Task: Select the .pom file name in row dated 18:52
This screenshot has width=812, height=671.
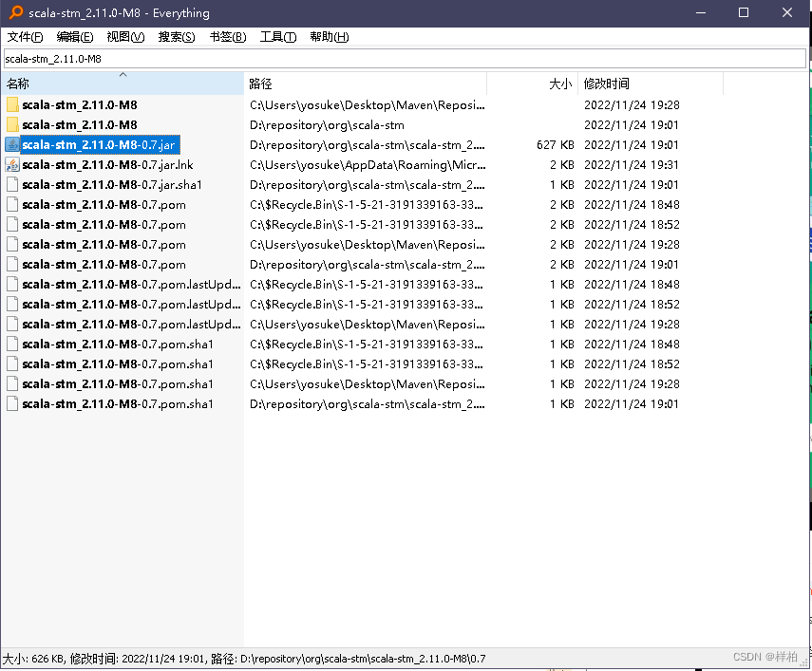Action: tap(104, 225)
